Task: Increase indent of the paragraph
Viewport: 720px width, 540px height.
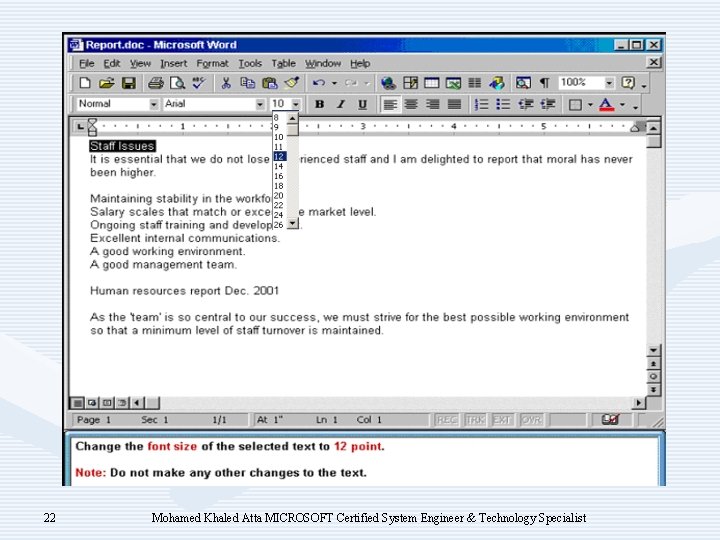Action: tap(548, 105)
